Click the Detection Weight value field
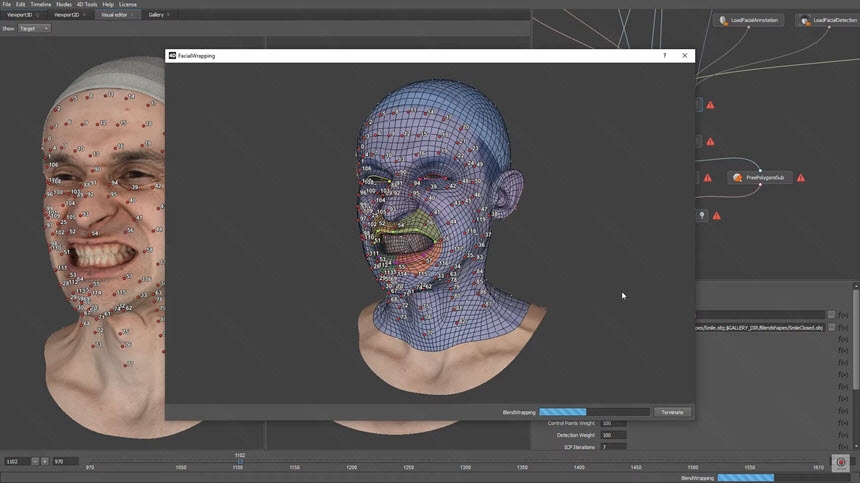Image resolution: width=860 pixels, height=483 pixels. click(x=613, y=435)
